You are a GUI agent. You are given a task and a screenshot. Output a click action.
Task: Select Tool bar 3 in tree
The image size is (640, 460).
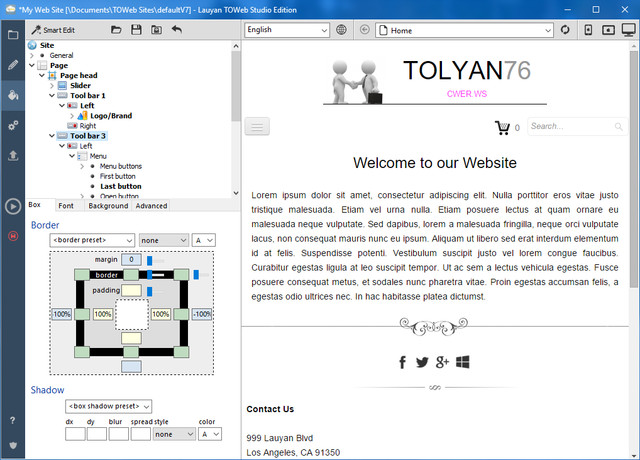(88, 136)
